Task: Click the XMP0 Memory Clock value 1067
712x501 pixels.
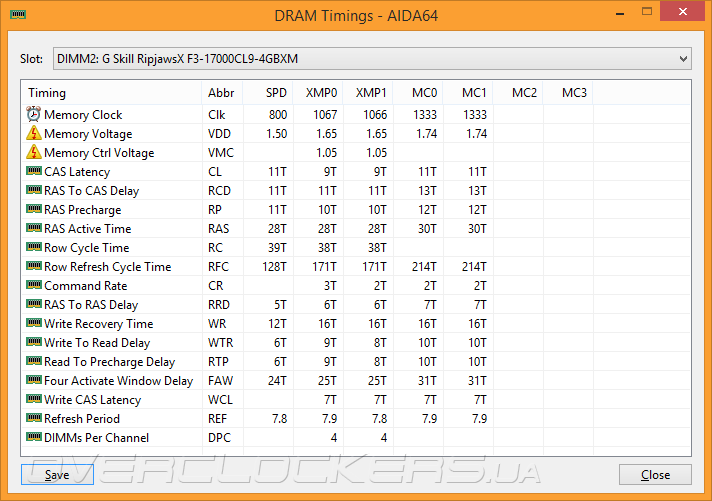Action: (325, 115)
